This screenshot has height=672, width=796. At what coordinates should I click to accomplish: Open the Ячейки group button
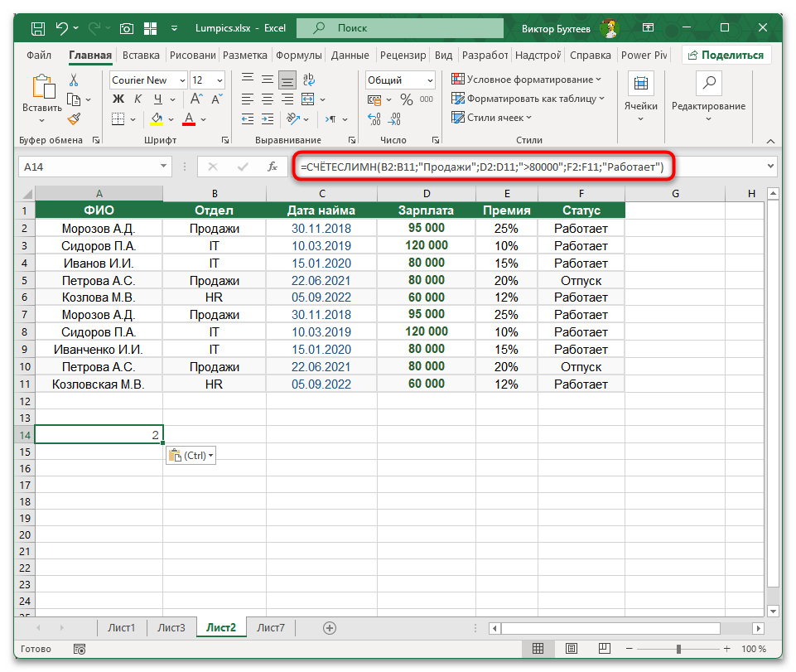[x=640, y=97]
